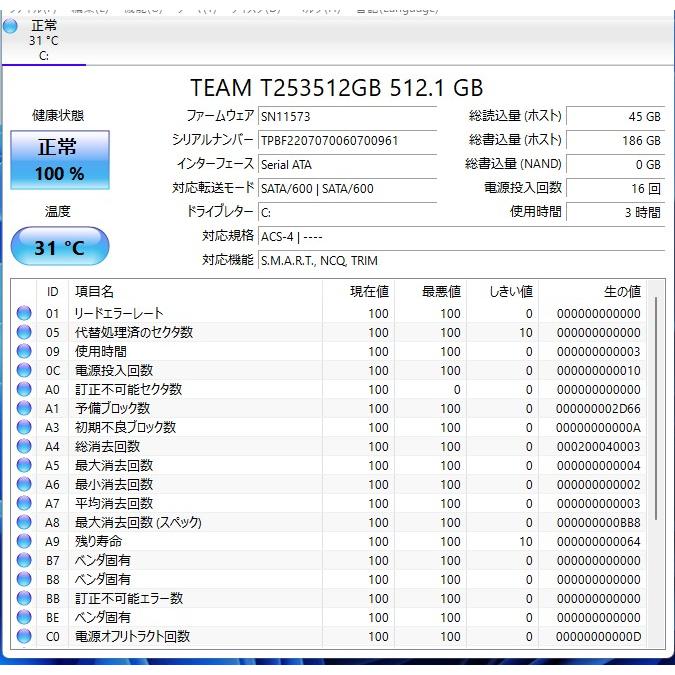Click status orb for A3 初期不良ブロック数 row
Screen dimensions: 675x675
click(x=24, y=427)
